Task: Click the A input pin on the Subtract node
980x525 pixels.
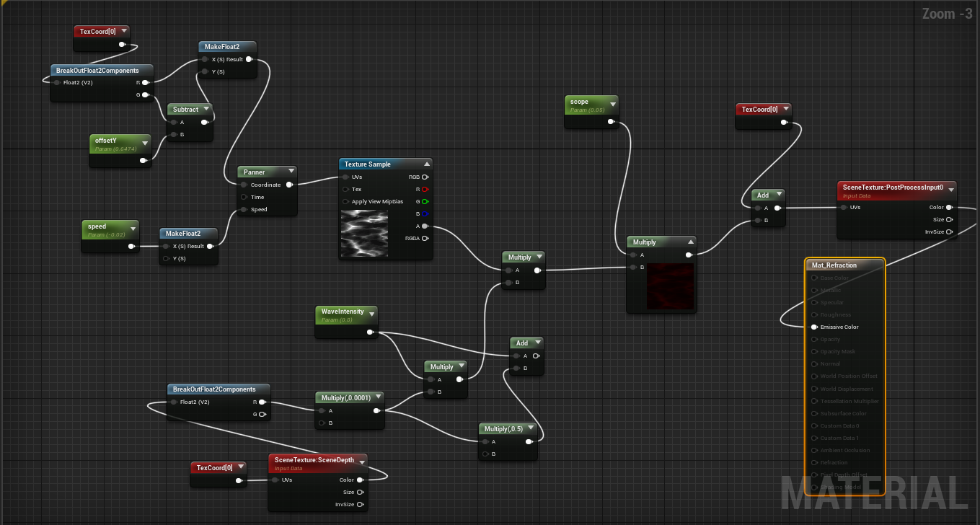Action: coord(172,122)
